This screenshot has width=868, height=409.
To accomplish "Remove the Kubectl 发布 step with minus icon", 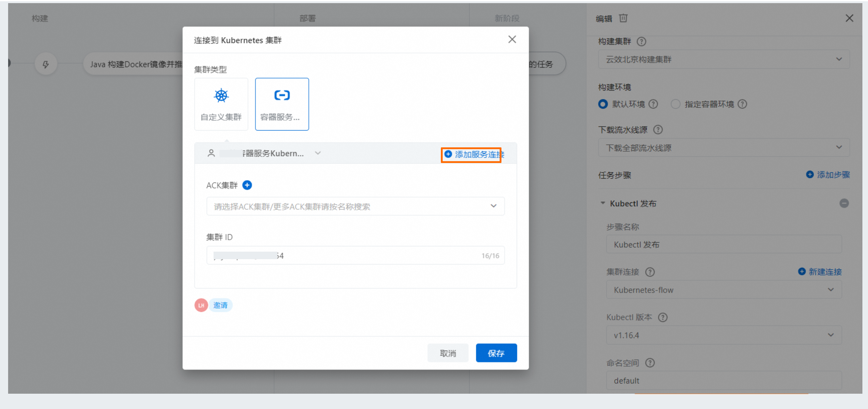I will click(x=844, y=203).
